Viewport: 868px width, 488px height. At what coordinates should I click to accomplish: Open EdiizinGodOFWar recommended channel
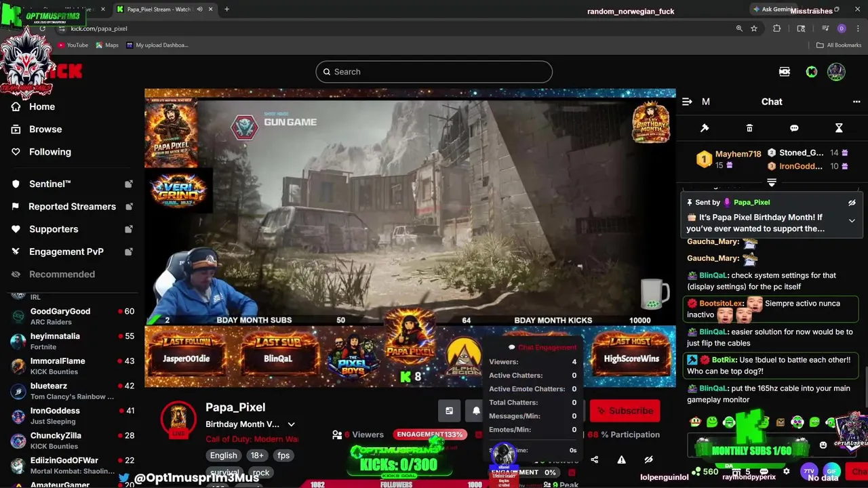click(x=73, y=465)
